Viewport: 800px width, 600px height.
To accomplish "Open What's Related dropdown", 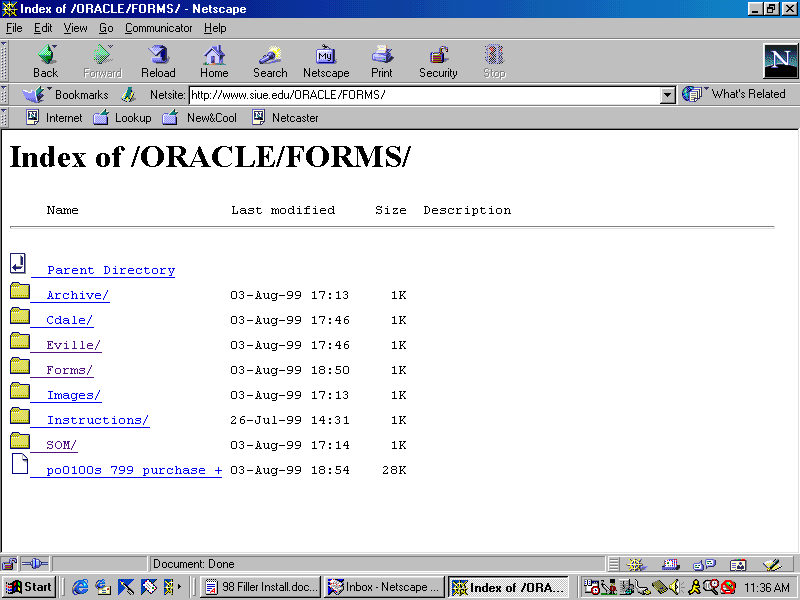I will tap(735, 94).
